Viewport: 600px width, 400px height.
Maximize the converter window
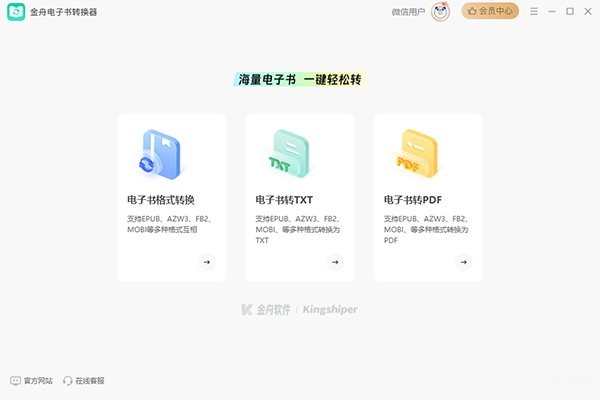tap(570, 11)
